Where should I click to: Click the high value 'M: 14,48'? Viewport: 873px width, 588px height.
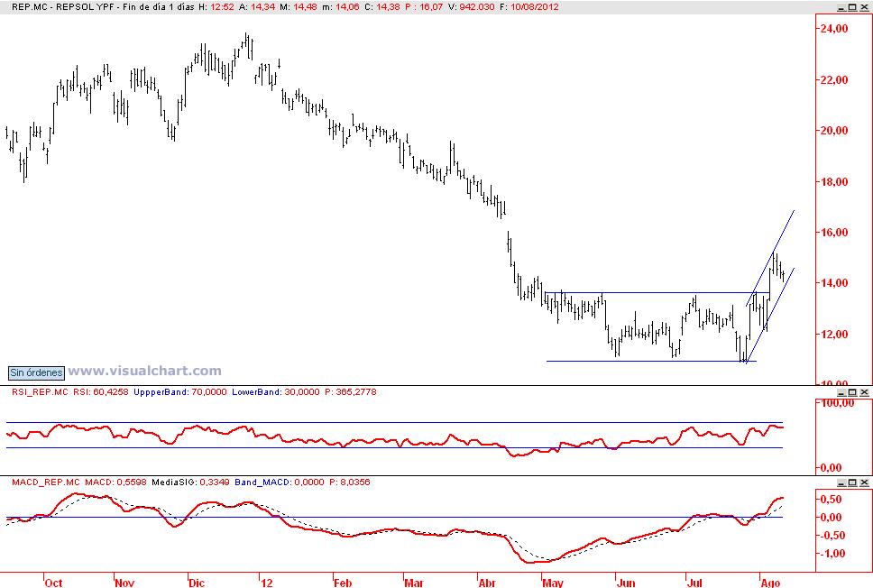pos(299,7)
